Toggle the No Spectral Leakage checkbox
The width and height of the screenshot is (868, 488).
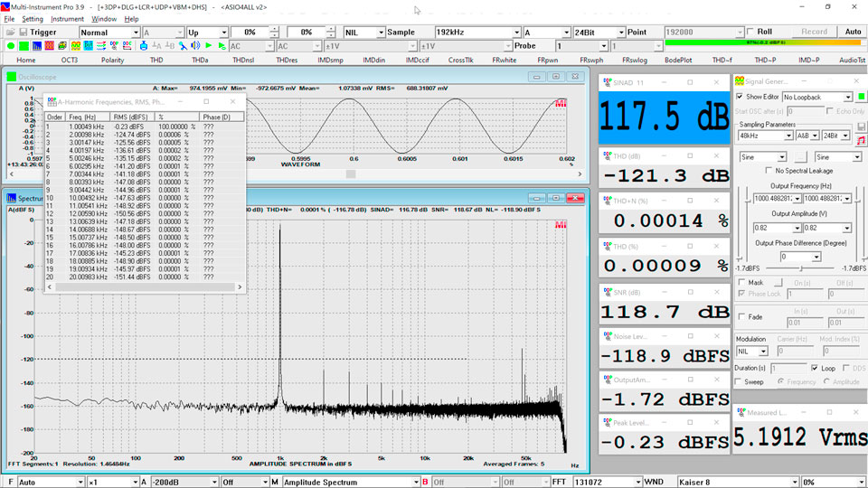click(x=769, y=170)
